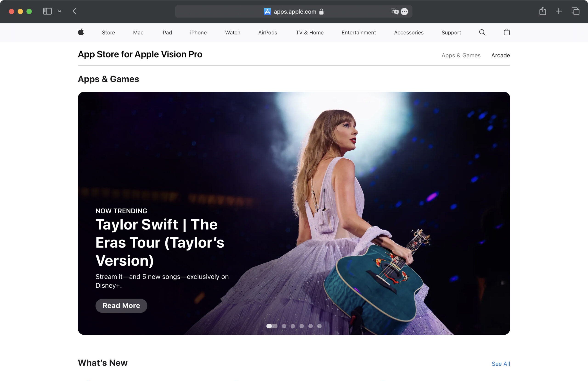Click the What's New section heading

[102, 363]
